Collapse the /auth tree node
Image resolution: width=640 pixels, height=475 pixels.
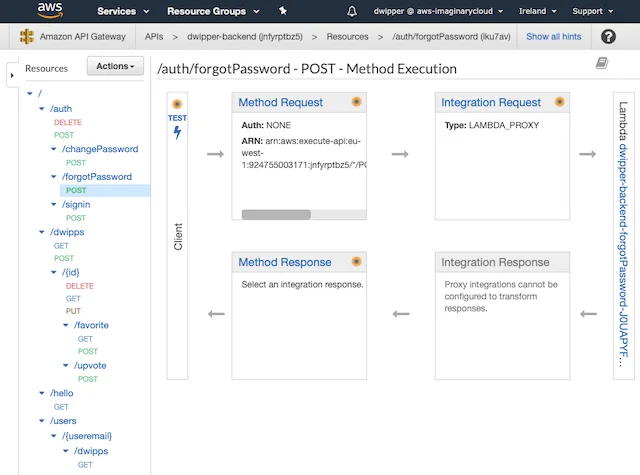tap(42, 109)
